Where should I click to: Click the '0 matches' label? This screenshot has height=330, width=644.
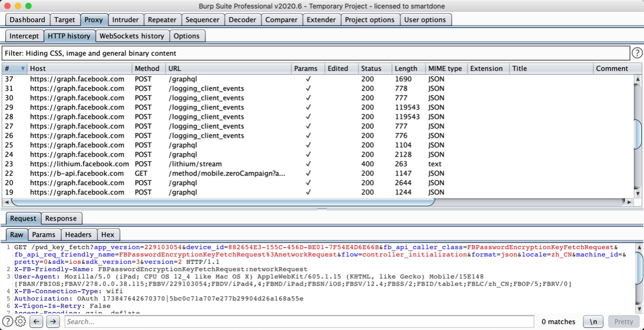[558, 321]
